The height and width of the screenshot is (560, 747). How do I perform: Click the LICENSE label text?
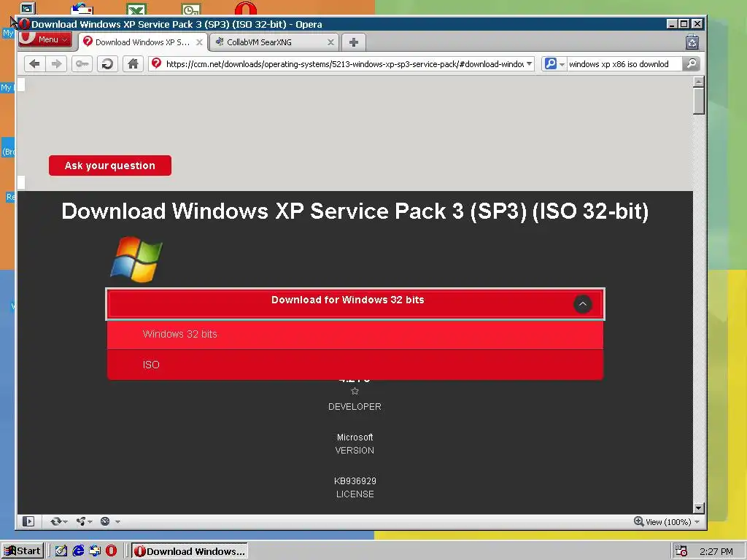pyautogui.click(x=355, y=494)
